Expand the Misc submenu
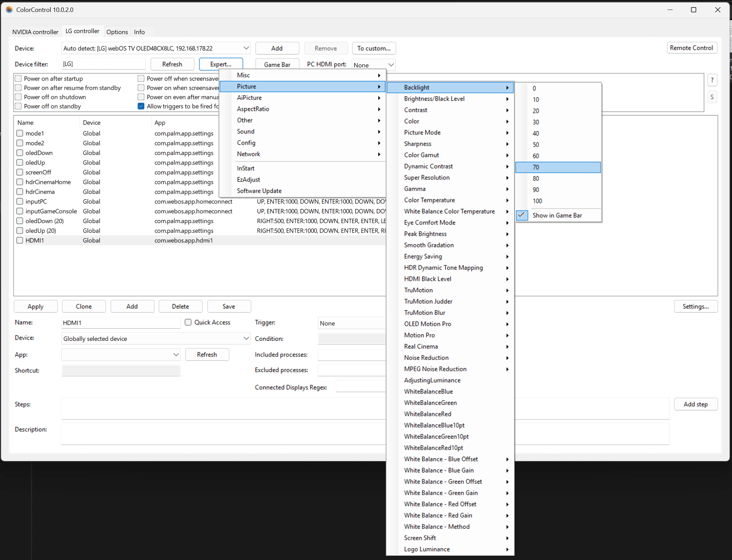 [303, 75]
